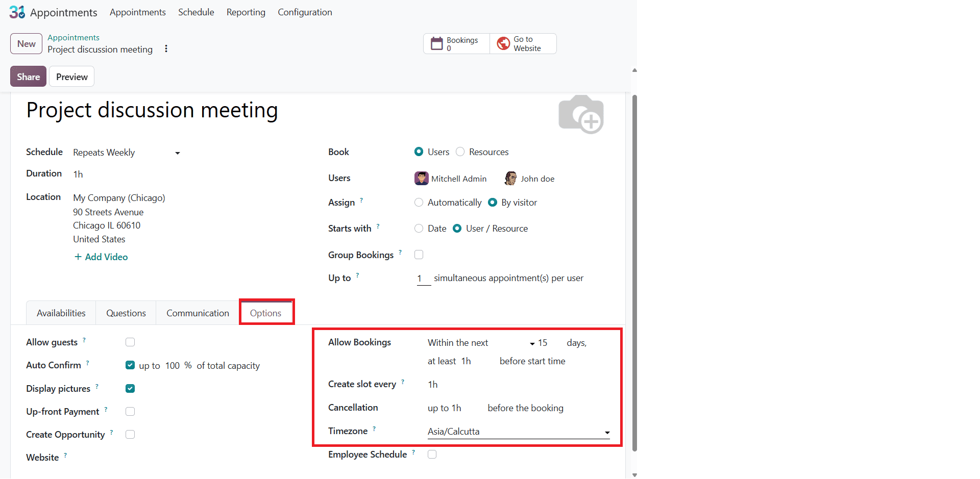Click the Appointments app logo icon

[17, 12]
